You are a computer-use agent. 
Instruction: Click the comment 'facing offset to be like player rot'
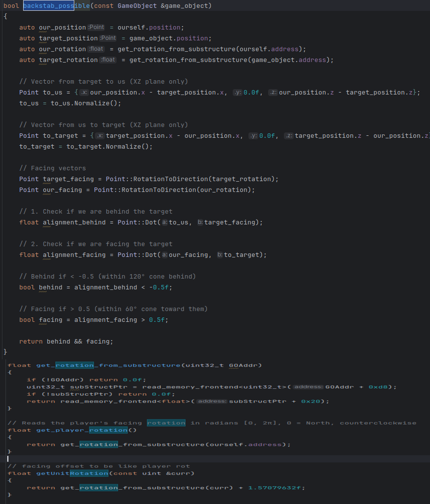(99, 466)
